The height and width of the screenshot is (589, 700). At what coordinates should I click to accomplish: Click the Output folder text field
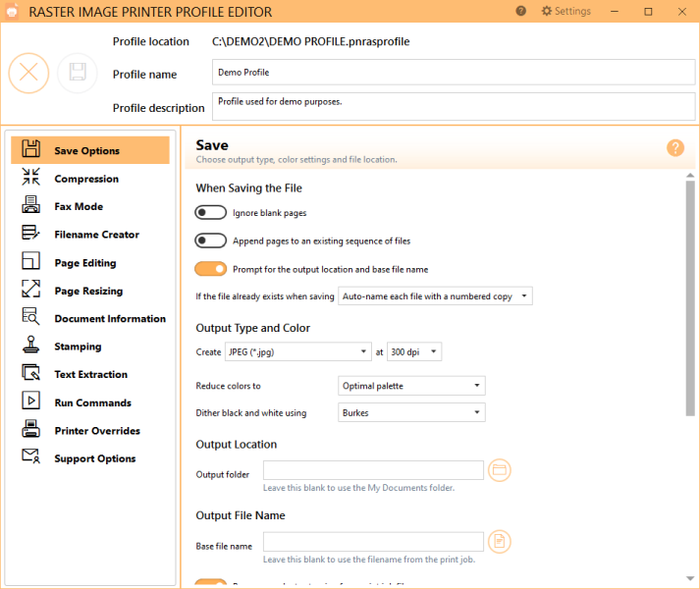pyautogui.click(x=373, y=470)
